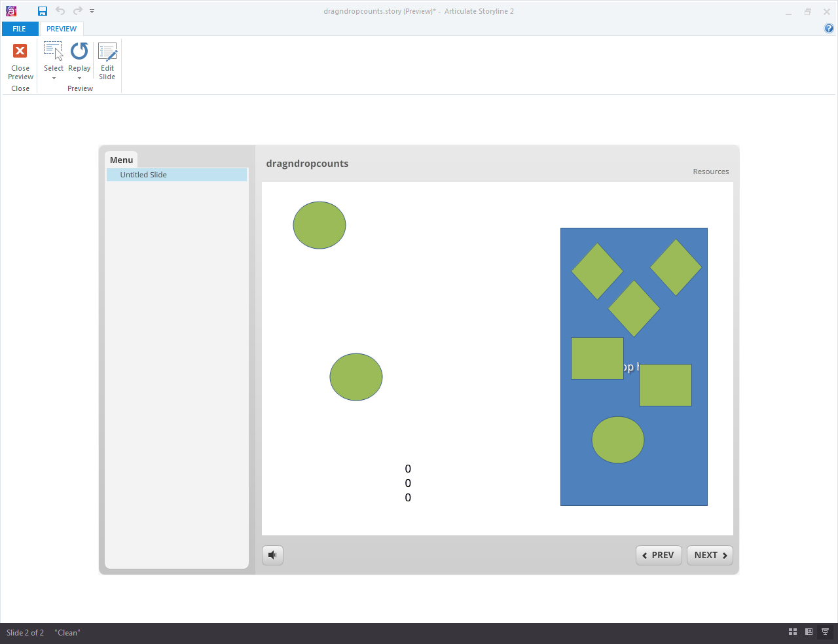Viewport: 838px width, 644px height.
Task: Click the Storyline help icon
Action: (x=829, y=28)
